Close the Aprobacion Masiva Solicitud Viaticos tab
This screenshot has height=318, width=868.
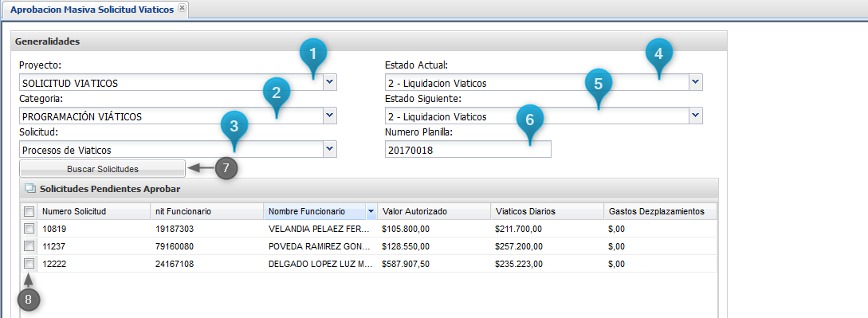182,10
